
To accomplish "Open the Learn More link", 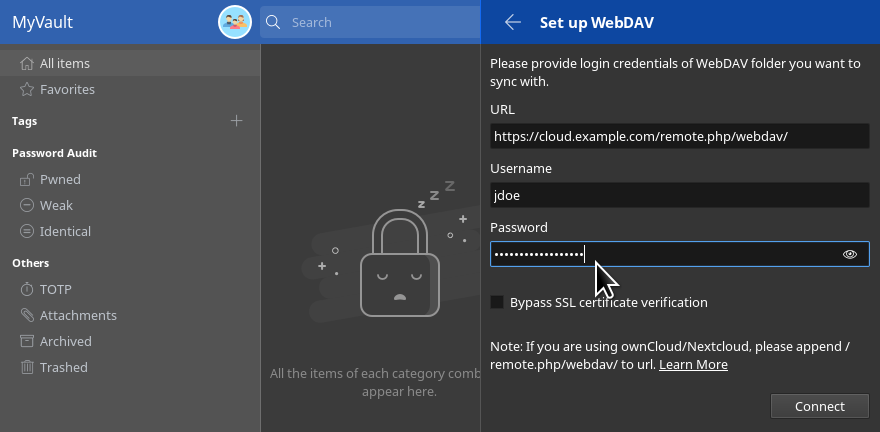I will [x=693, y=365].
